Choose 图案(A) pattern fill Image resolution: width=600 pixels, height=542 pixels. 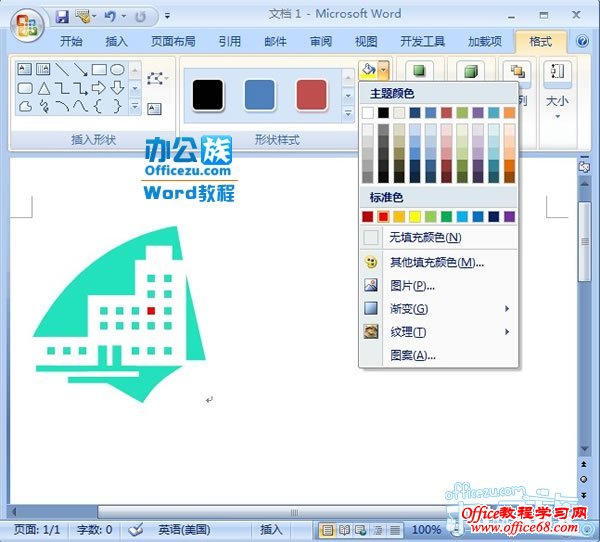439,355
